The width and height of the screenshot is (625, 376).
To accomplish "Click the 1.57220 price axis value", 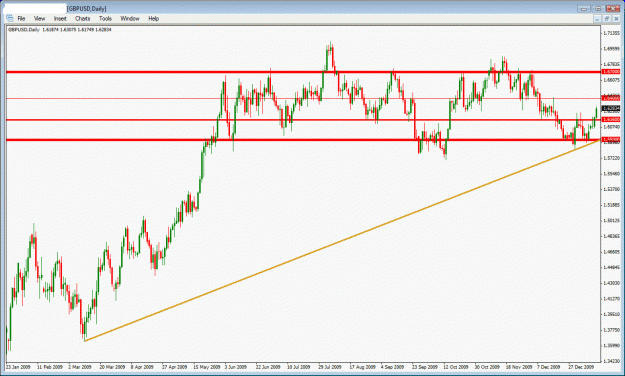I will (x=611, y=158).
